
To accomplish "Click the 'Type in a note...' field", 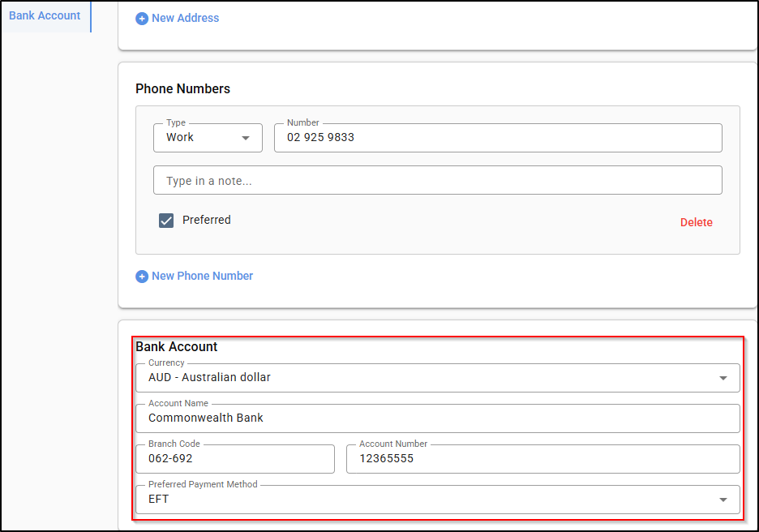I will pyautogui.click(x=437, y=181).
